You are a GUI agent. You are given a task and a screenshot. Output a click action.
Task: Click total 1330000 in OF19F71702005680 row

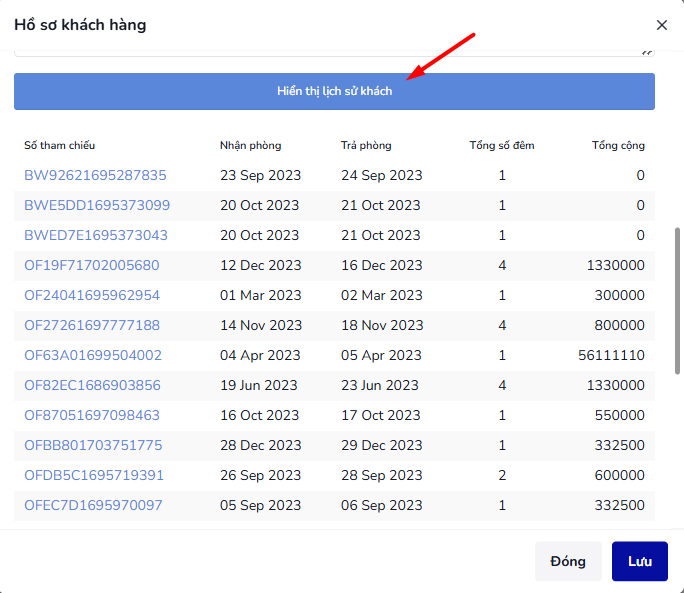point(616,265)
